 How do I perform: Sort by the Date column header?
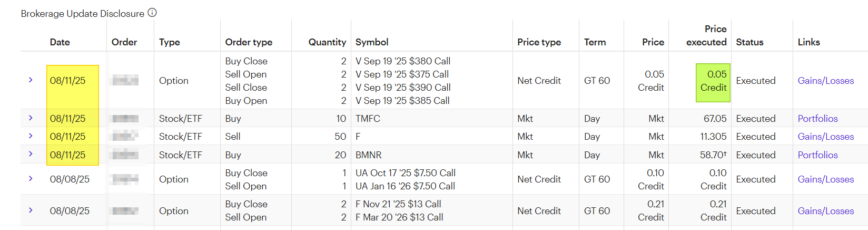pyautogui.click(x=60, y=42)
